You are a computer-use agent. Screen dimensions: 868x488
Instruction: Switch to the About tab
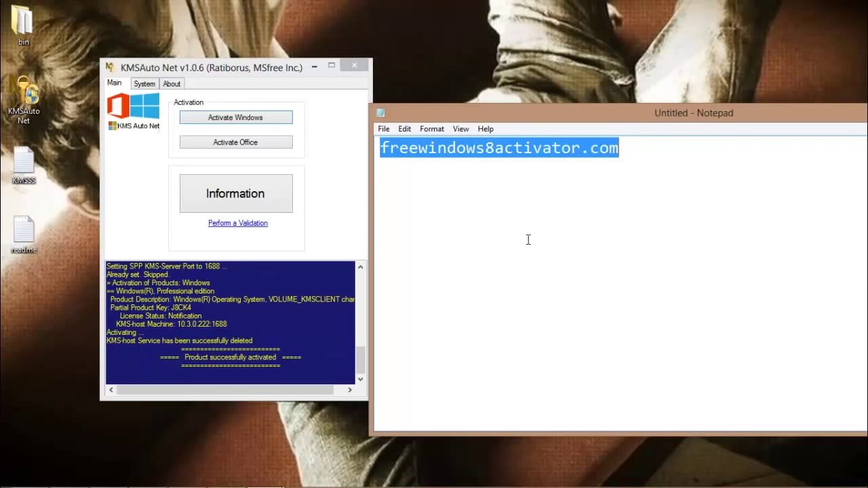point(172,84)
